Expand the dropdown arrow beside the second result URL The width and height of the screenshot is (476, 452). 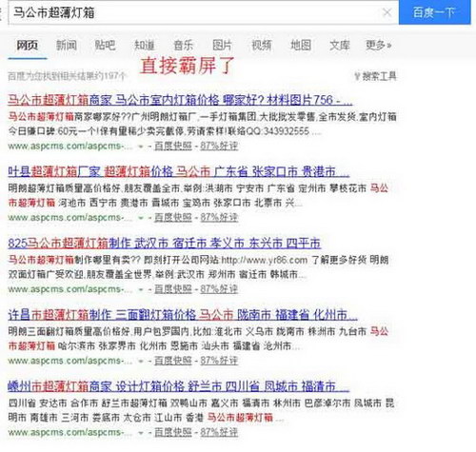pyautogui.click(x=141, y=218)
